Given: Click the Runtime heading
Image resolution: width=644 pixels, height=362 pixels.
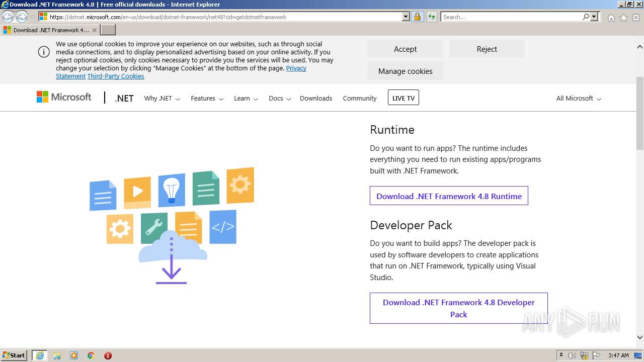Looking at the screenshot, I should 392,130.
